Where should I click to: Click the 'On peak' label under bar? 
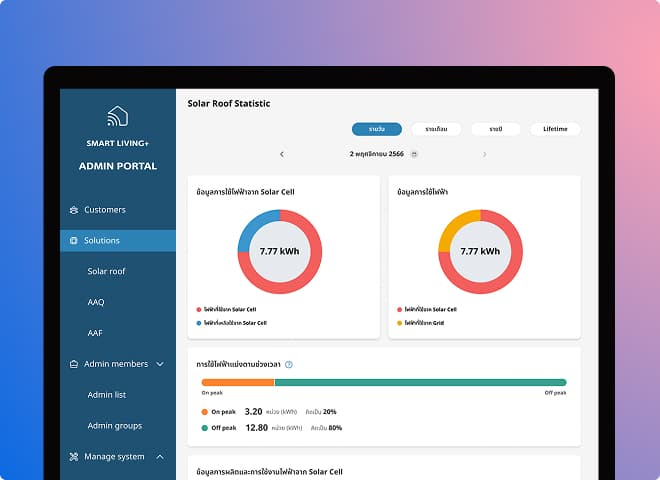tap(212, 393)
